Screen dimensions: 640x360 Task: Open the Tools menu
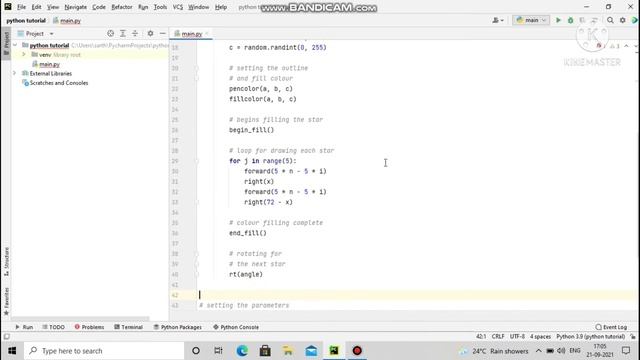pos(160,7)
